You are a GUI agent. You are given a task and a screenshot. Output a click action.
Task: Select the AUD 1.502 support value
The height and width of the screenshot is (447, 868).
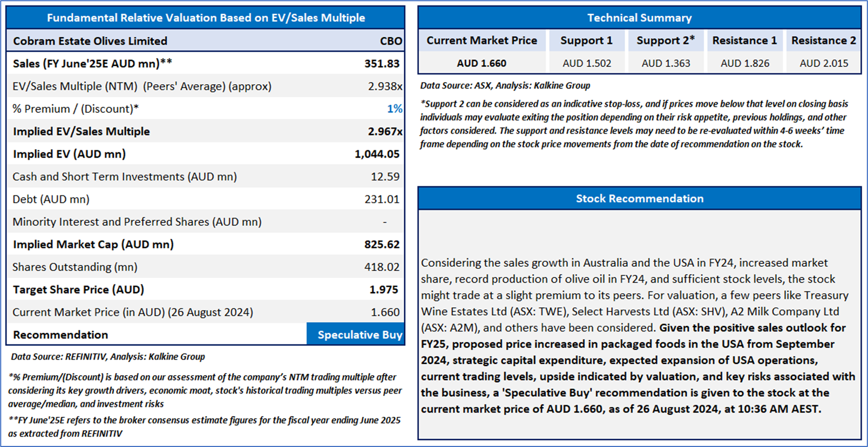coord(586,63)
